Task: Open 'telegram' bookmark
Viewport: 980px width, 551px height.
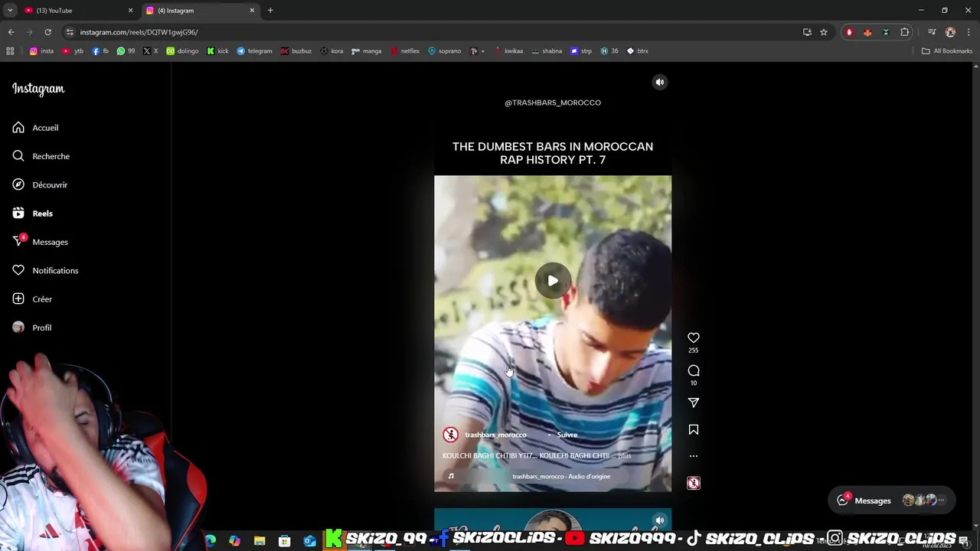Action: [254, 51]
